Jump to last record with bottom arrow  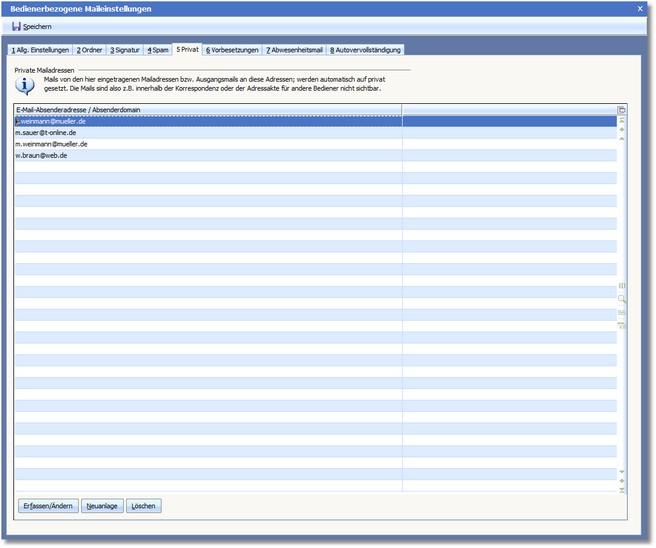[x=622, y=490]
